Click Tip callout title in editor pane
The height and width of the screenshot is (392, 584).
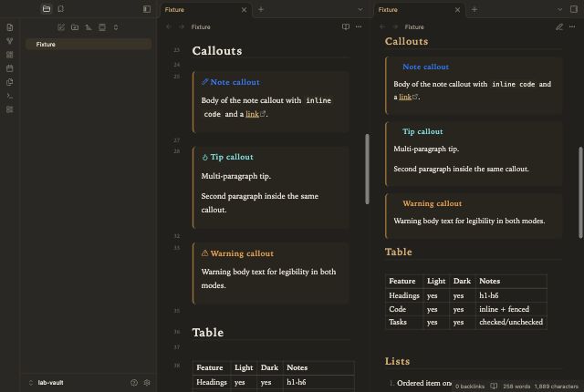(x=232, y=157)
